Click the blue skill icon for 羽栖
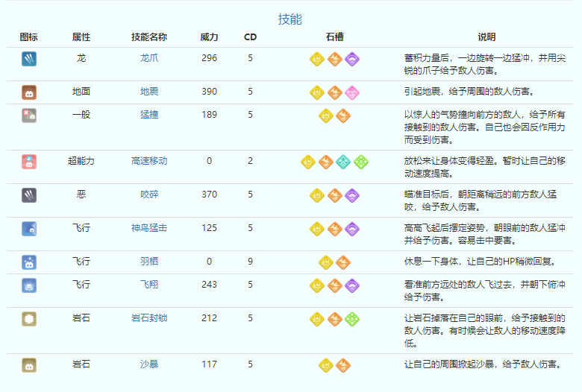This screenshot has height=392, width=582. click(x=29, y=262)
